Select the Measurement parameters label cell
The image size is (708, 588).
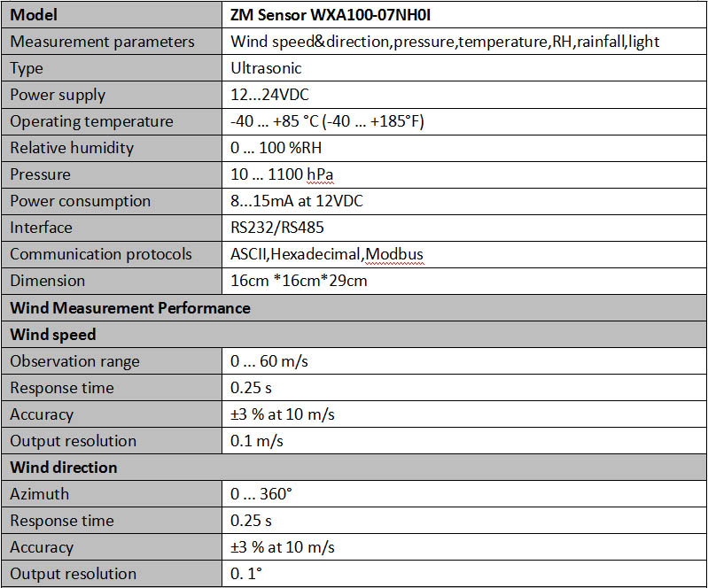pos(112,42)
